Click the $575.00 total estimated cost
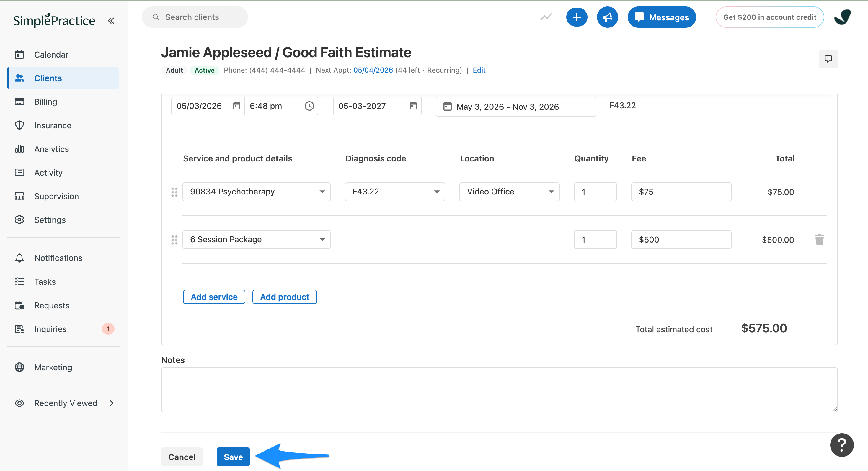The height and width of the screenshot is (471, 868). (763, 328)
